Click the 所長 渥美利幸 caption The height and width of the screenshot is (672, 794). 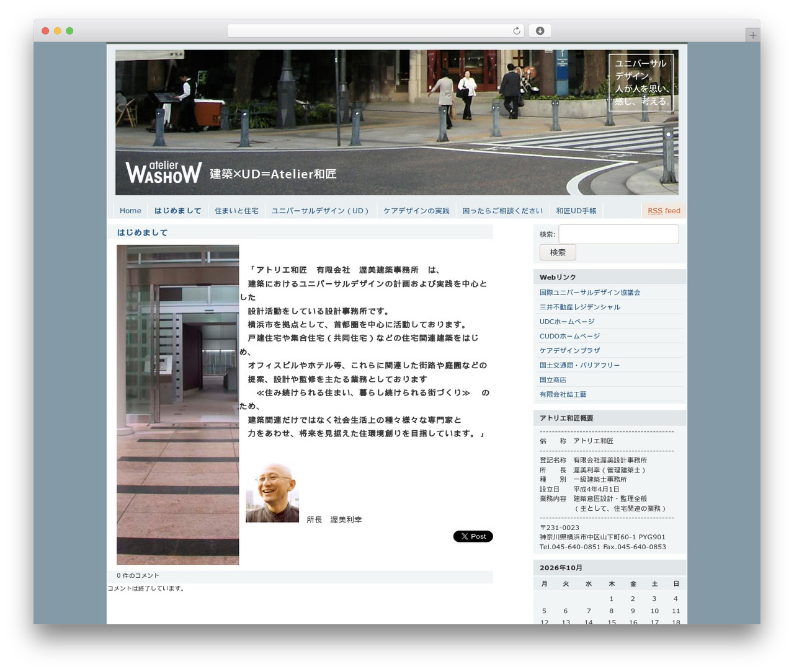tap(334, 519)
